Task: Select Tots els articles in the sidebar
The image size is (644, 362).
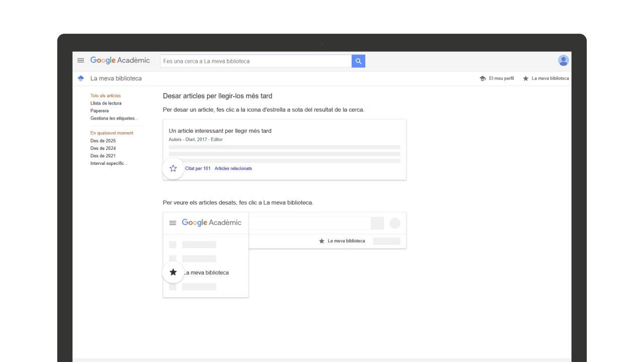Action: coord(105,96)
